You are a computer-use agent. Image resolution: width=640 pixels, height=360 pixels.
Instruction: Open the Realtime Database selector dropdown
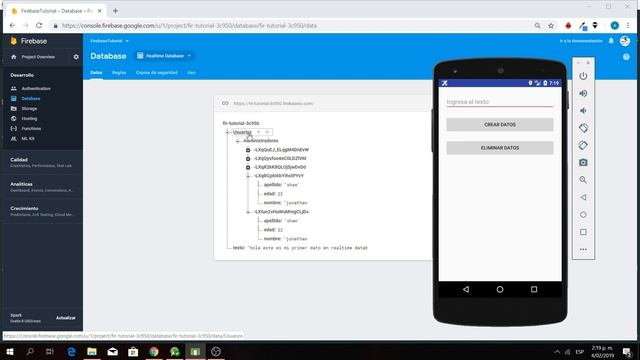164,56
